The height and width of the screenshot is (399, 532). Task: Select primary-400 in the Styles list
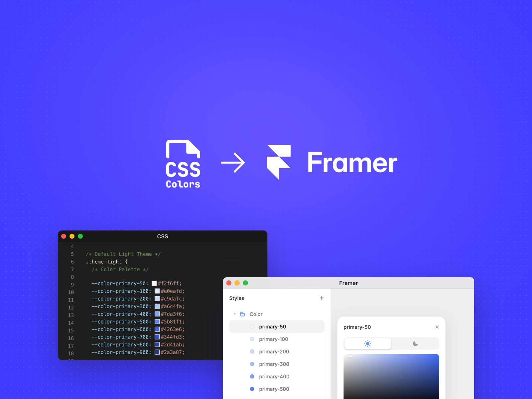pyautogui.click(x=274, y=376)
